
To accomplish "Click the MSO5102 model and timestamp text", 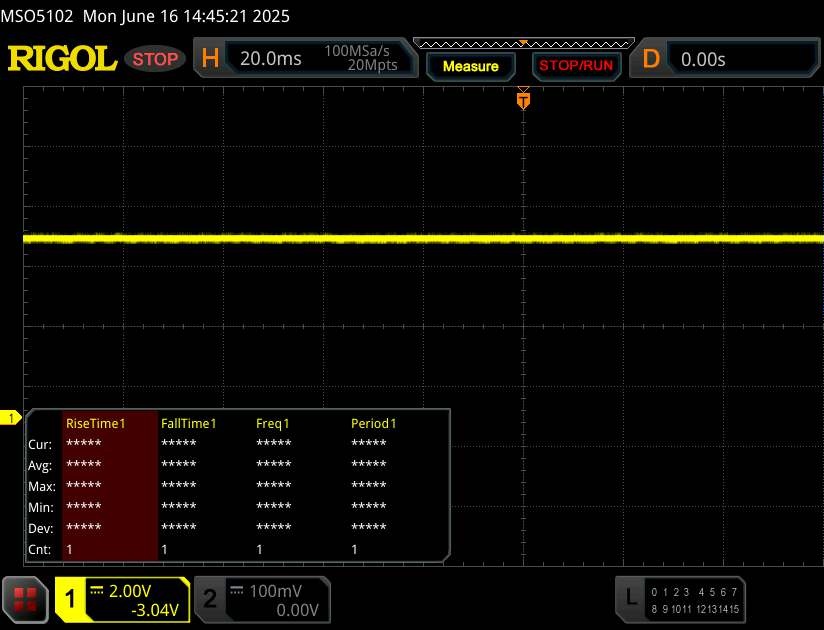I will pos(145,16).
